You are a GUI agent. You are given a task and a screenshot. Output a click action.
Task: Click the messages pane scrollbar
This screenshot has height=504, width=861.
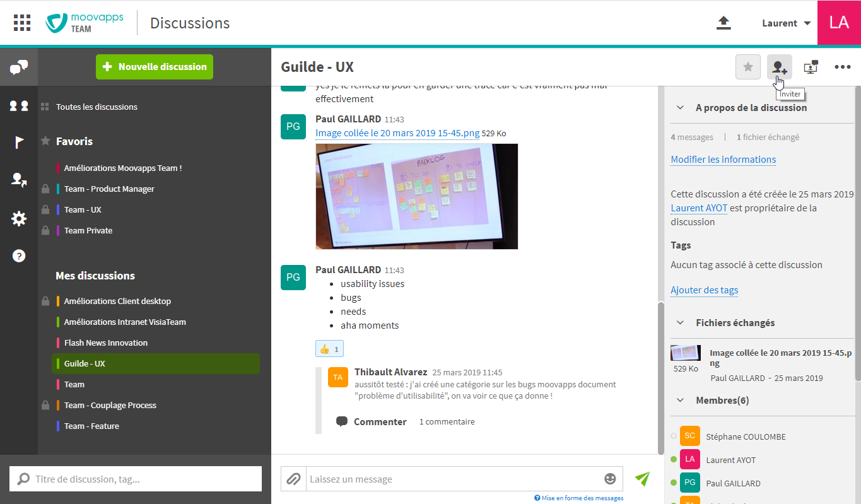click(660, 377)
